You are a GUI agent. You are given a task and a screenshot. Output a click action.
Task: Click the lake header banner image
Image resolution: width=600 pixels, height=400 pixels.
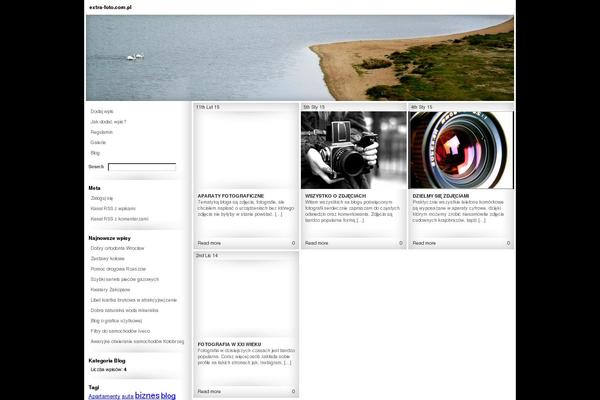coord(300,58)
